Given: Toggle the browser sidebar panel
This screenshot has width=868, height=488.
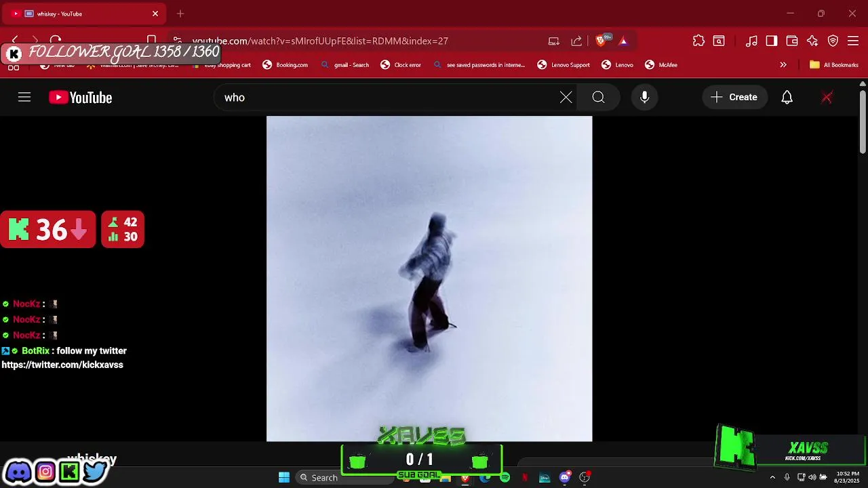Looking at the screenshot, I should point(772,41).
